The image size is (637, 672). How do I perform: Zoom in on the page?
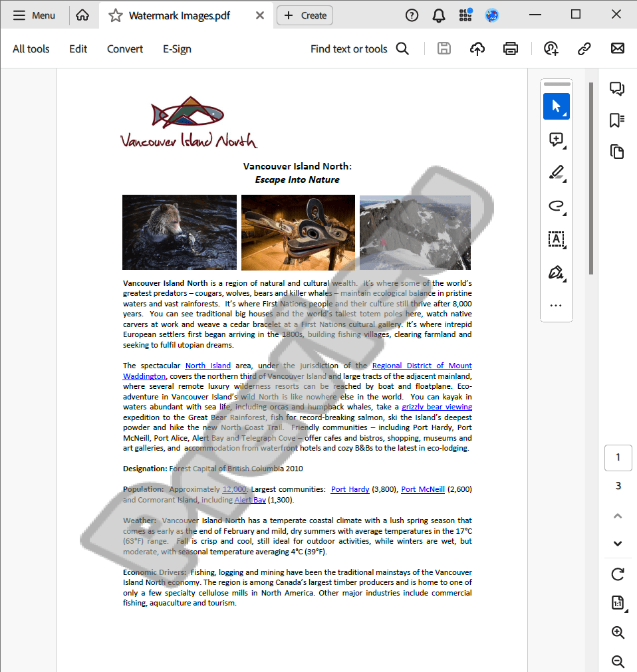click(618, 632)
